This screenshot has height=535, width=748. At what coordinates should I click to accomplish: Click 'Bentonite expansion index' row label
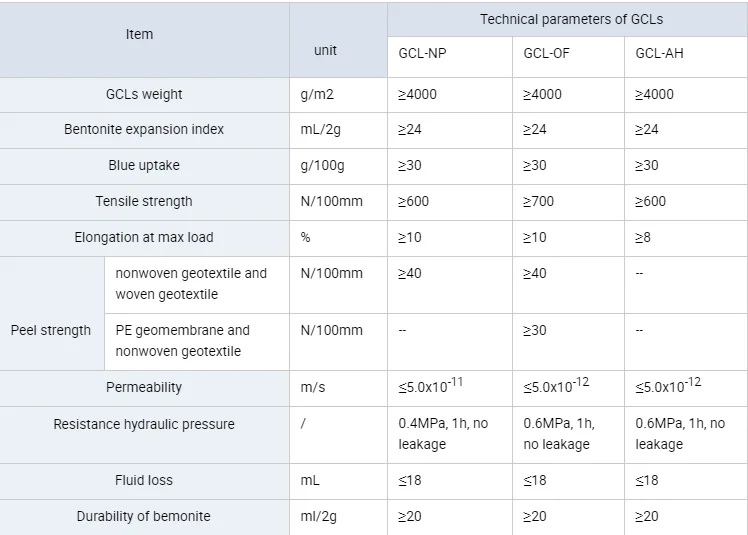tap(144, 130)
